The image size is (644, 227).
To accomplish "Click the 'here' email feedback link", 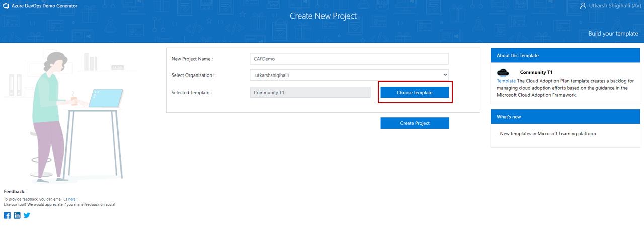I will click(72, 199).
